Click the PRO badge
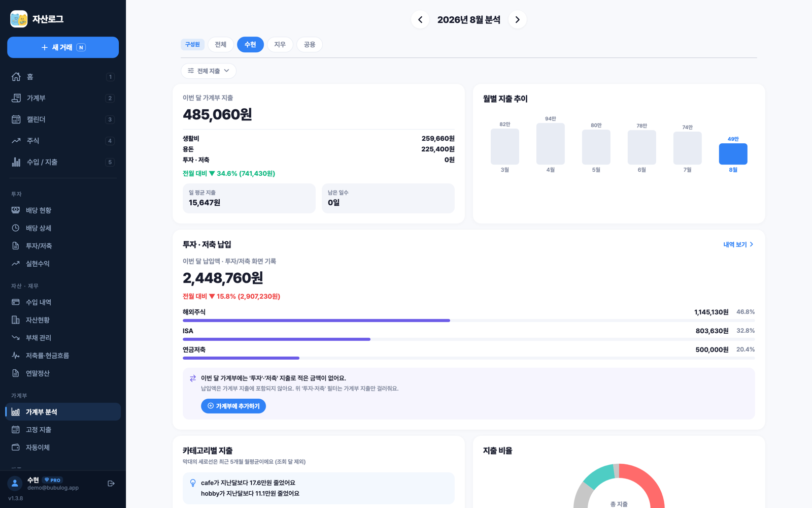 tap(53, 480)
